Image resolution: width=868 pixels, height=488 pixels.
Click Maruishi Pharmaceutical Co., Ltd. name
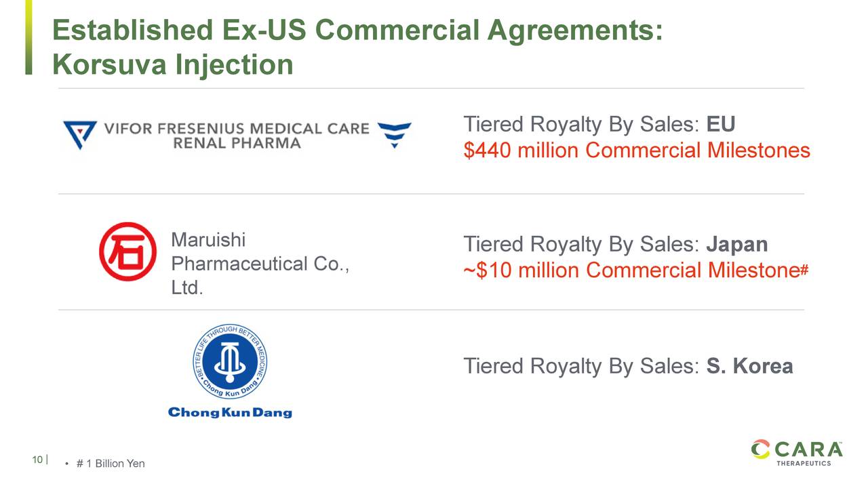coord(260,264)
